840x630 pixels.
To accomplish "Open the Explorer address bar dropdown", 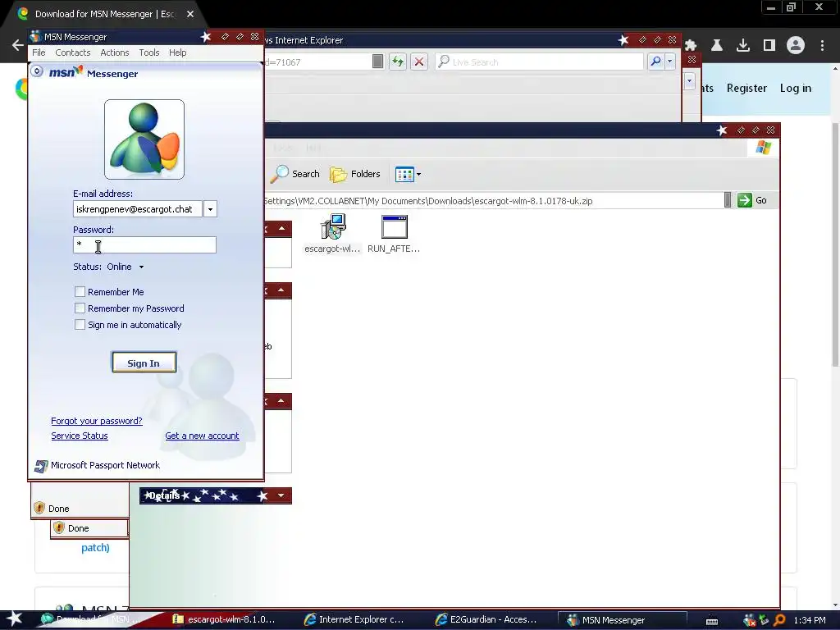I will pos(728,200).
